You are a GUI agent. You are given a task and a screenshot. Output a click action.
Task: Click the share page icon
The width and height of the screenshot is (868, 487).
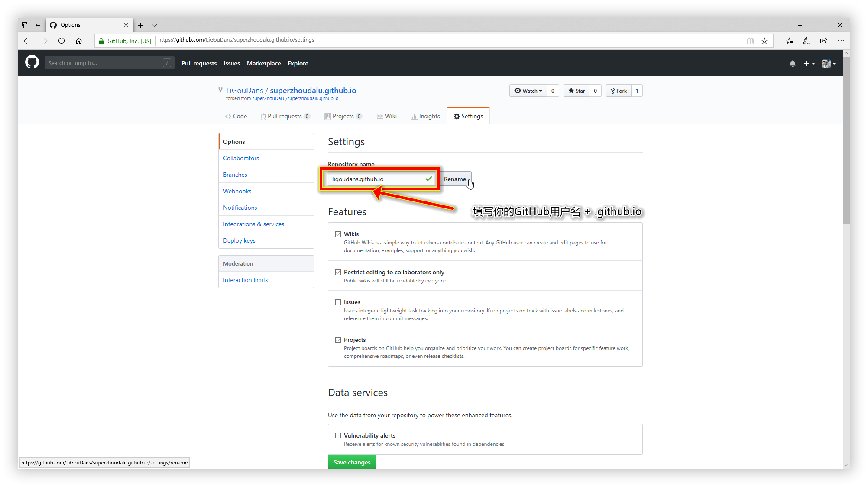coord(823,41)
